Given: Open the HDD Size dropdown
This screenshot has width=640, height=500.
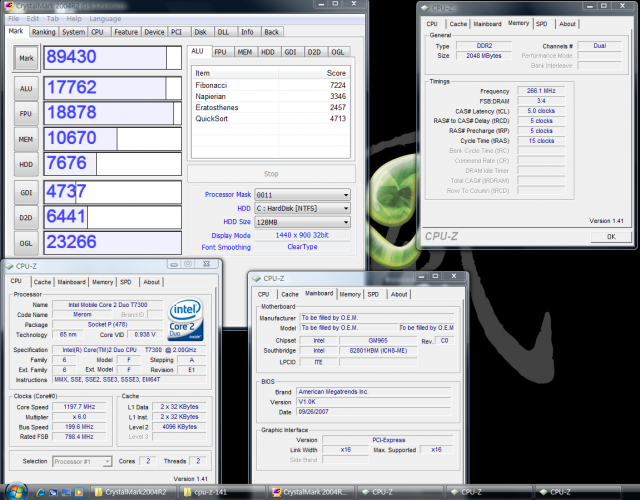Looking at the screenshot, I should 302,222.
